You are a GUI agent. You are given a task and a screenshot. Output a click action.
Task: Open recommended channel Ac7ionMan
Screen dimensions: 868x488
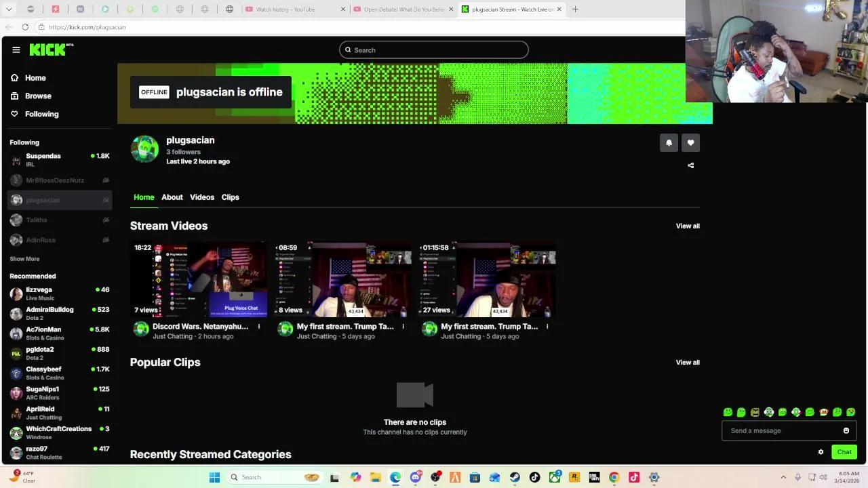59,333
